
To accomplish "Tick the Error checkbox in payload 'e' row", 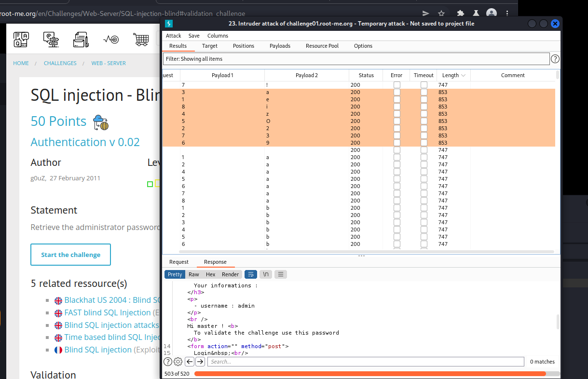I will 397,99.
